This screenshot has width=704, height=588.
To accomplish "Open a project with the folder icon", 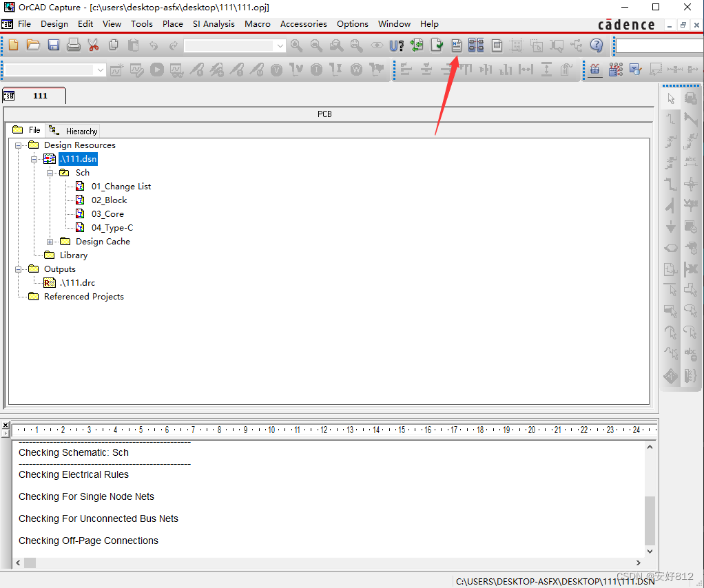I will coord(33,45).
